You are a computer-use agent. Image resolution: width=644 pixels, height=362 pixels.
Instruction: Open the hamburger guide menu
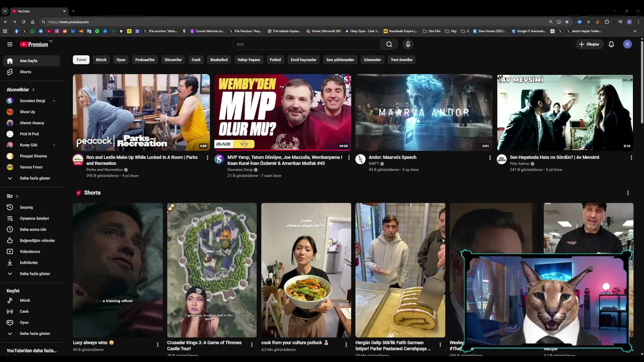(x=10, y=44)
